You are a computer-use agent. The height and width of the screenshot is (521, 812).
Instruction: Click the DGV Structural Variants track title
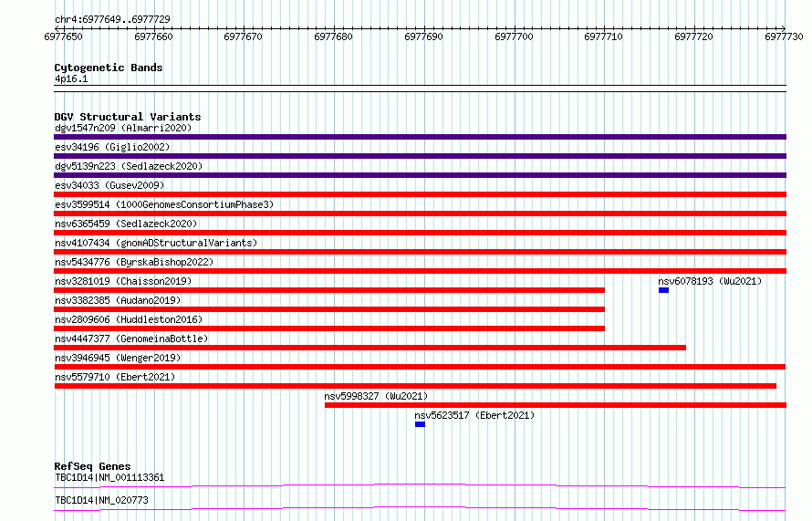click(128, 117)
